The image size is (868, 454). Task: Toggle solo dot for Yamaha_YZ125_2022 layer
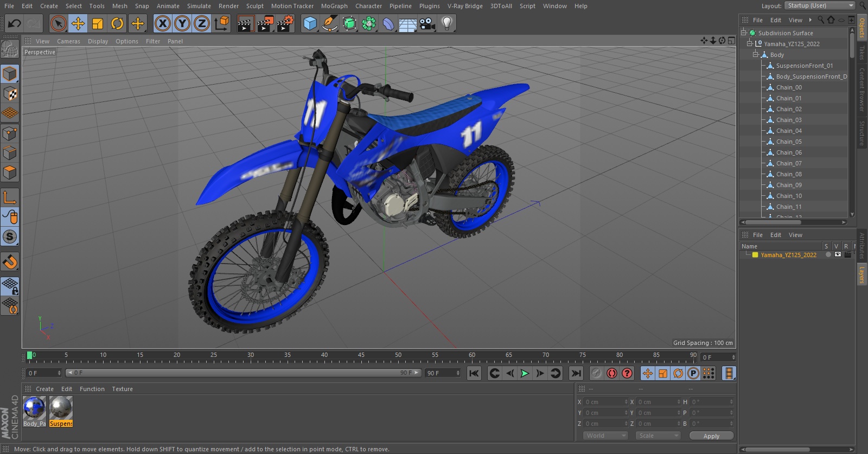(828, 254)
